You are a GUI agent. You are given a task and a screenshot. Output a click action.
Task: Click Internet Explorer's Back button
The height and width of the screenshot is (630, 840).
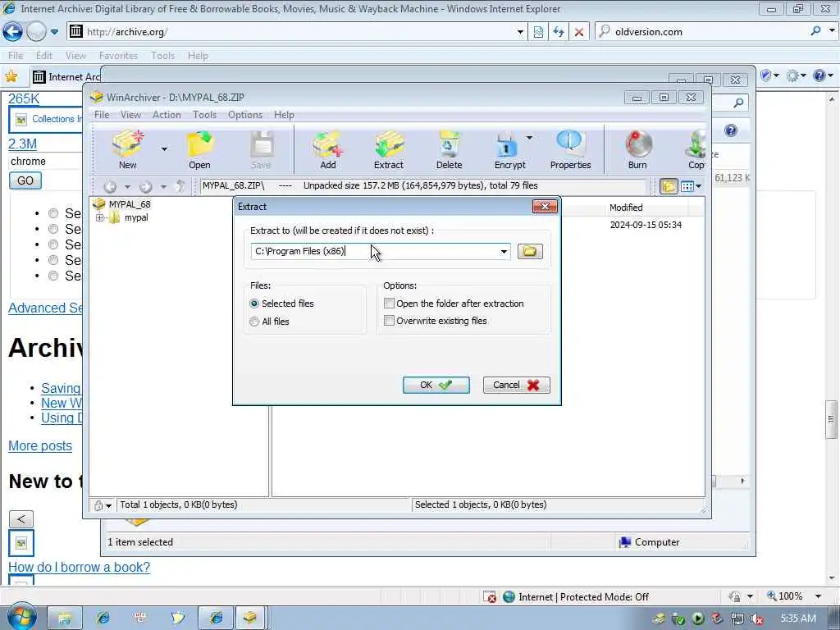[13, 32]
